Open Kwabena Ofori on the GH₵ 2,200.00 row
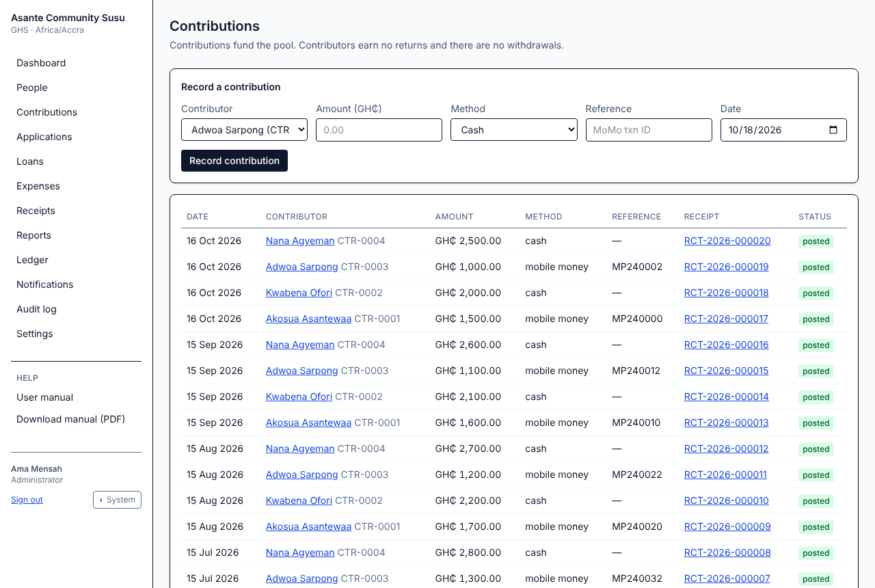Image resolution: width=875 pixels, height=588 pixels. [x=299, y=500]
